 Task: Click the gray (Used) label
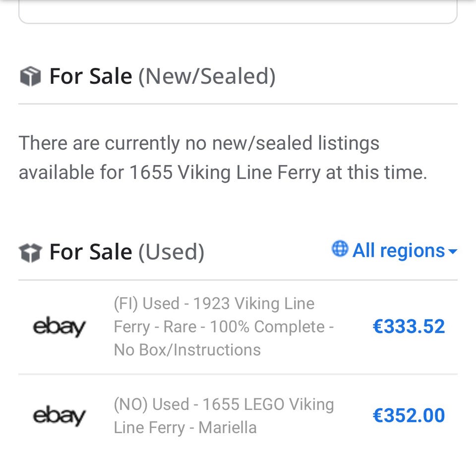[x=171, y=252]
